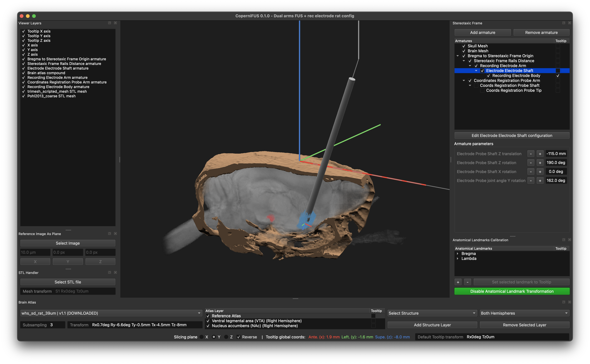Float the Anatomical Landmarks Calibration panel
This screenshot has width=590, height=364.
[564, 240]
